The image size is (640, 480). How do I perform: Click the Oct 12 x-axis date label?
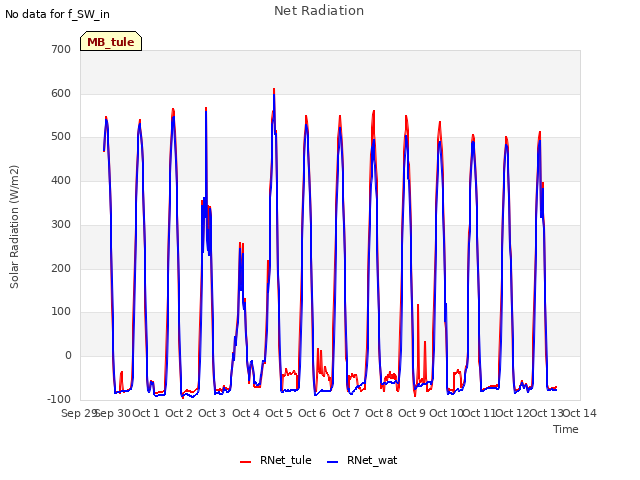(513, 413)
